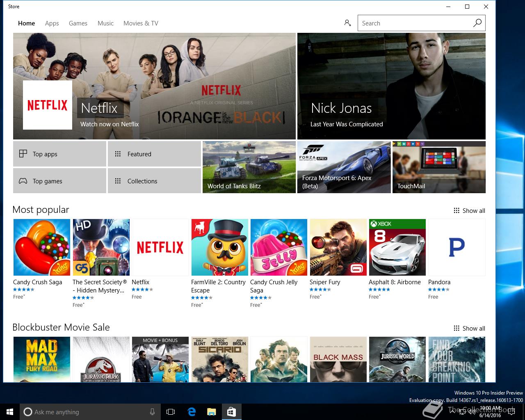
Task: Click the Cortana microphone icon
Action: tap(152, 412)
